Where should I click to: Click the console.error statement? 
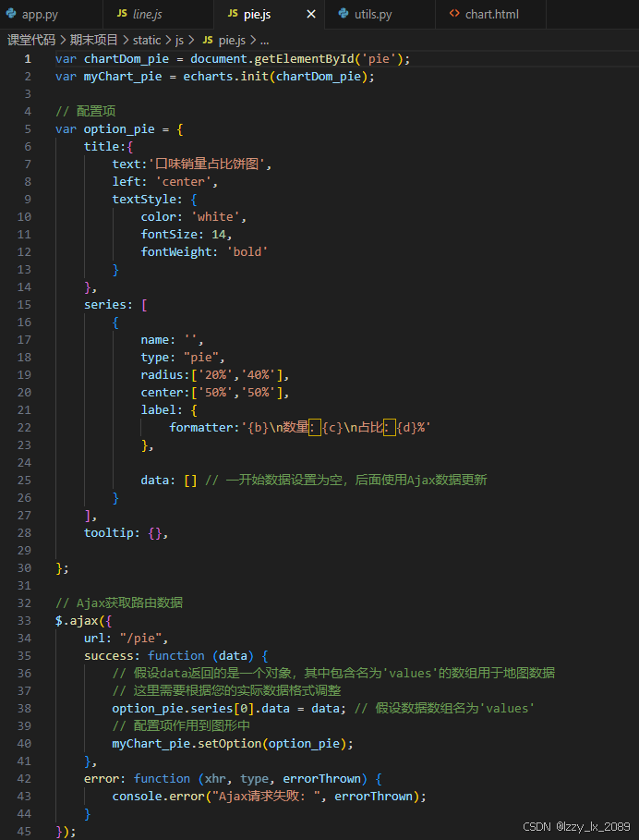point(270,797)
